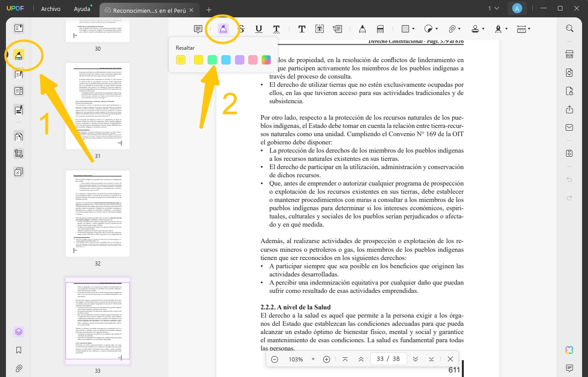This screenshot has height=377, width=588.
Task: Open the Bookmarks panel icon
Action: point(19,350)
